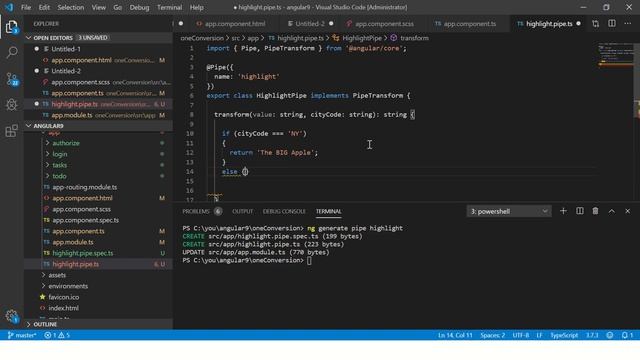Screen dimensions: 640x360
Task: Split the terminal panel
Action: pos(579,211)
